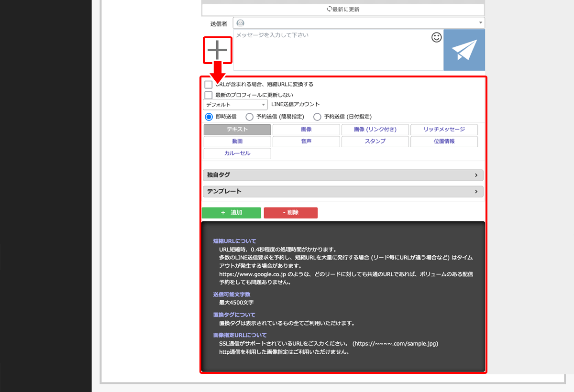Open the 送信者 sender dropdown
Image resolution: width=574 pixels, height=392 pixels.
pos(359,23)
